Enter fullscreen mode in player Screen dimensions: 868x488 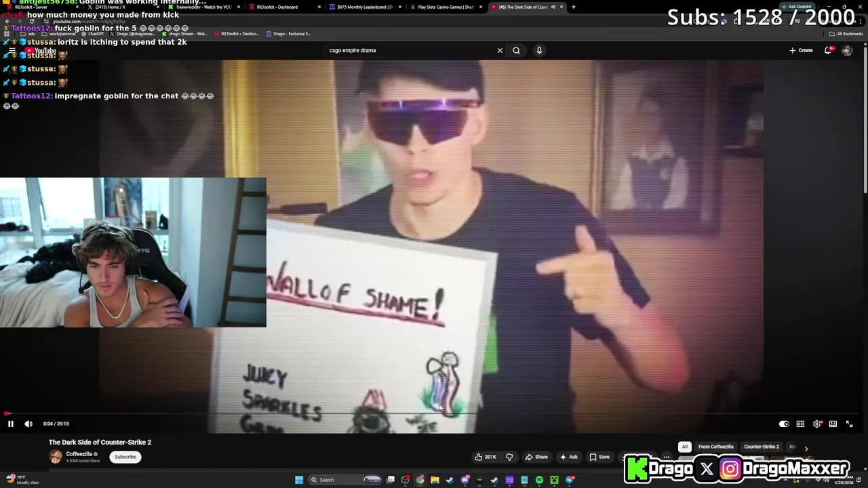click(849, 424)
